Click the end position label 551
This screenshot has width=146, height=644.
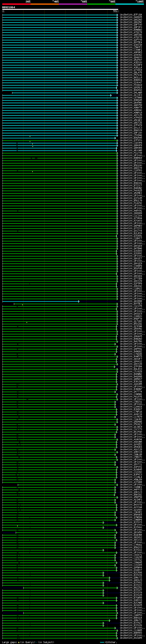tap(115, 11)
